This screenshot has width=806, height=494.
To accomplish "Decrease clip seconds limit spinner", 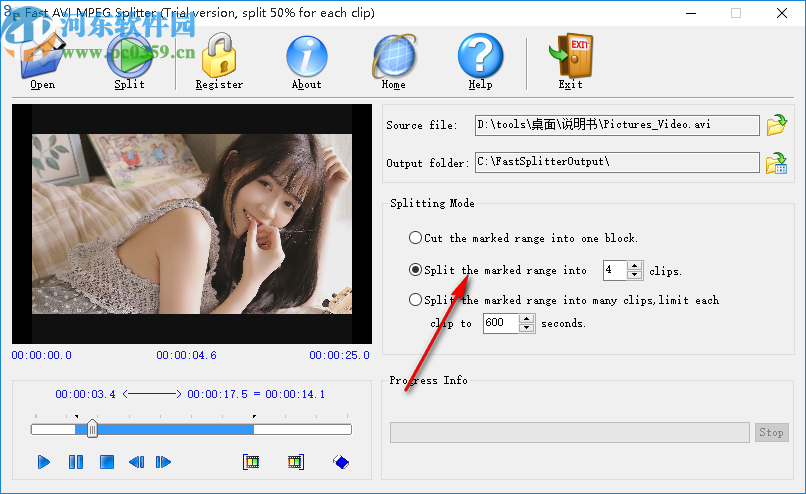I will 527,327.
